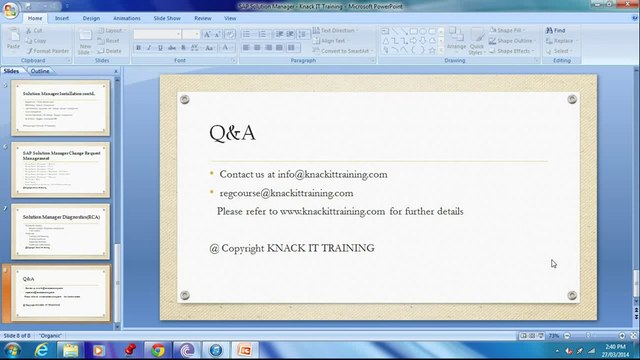Open the Review ribbon tab
The height and width of the screenshot is (360, 640).
pyautogui.click(x=202, y=18)
